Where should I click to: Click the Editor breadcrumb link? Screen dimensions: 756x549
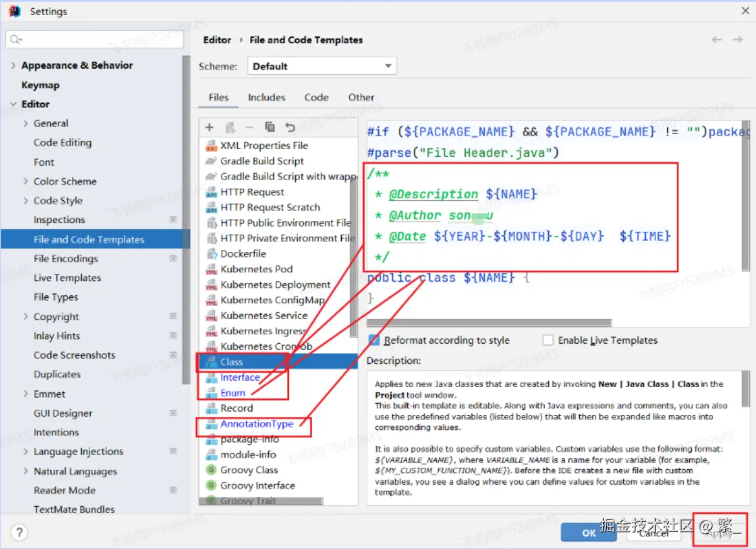click(217, 40)
